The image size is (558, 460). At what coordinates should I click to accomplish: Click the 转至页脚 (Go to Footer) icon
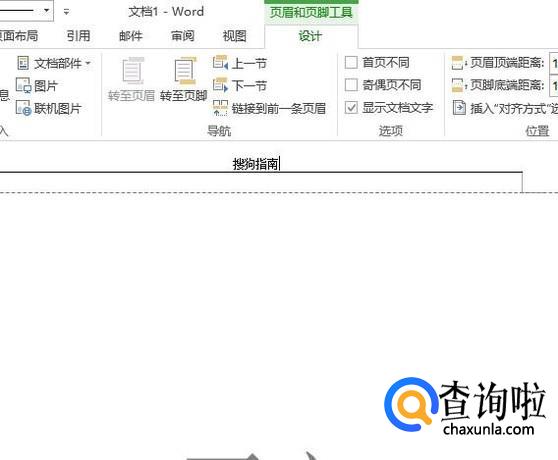pyautogui.click(x=185, y=71)
